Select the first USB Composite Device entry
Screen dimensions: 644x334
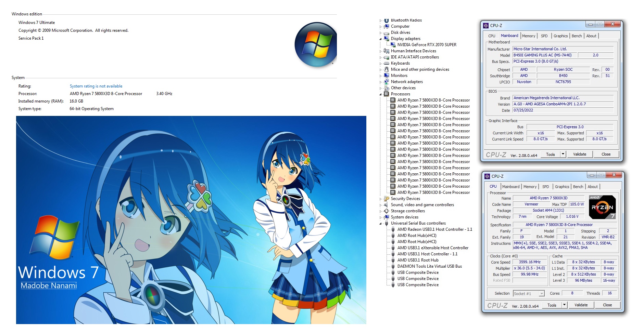coord(418,272)
